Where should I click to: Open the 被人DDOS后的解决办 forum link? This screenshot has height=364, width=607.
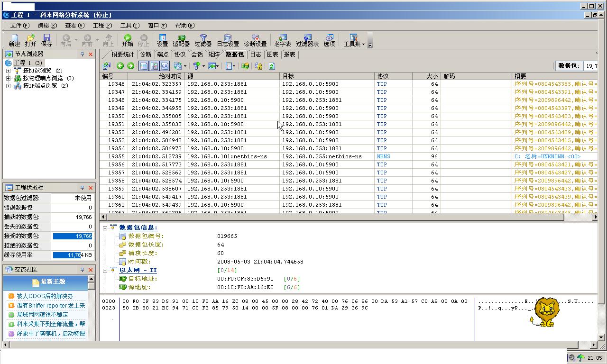45,296
